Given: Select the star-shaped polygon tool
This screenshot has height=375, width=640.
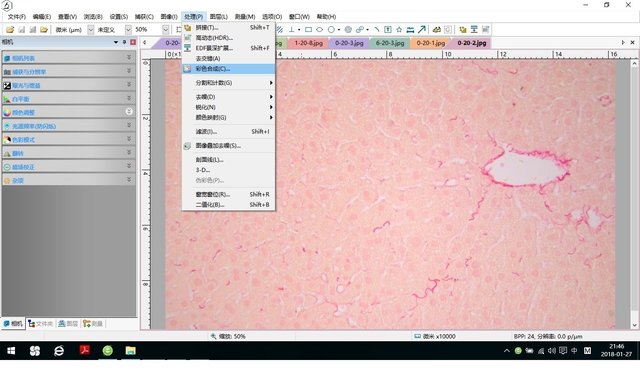Looking at the screenshot, I should [x=399, y=29].
